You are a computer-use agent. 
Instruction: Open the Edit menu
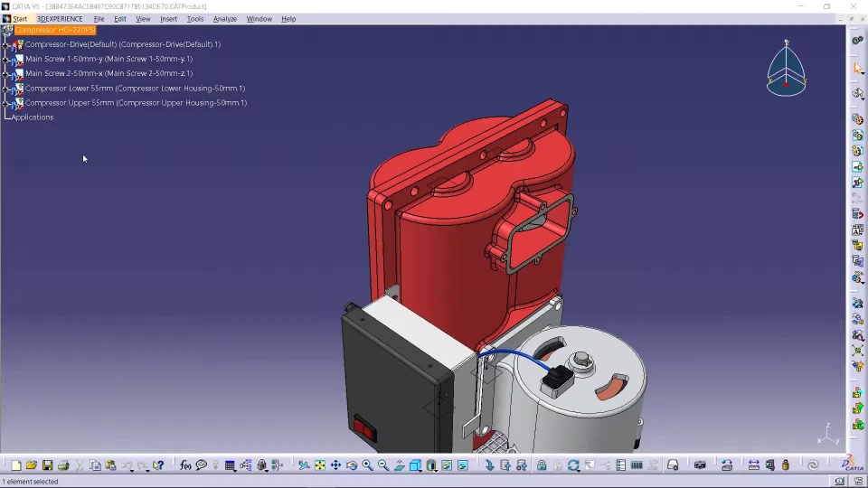(120, 19)
